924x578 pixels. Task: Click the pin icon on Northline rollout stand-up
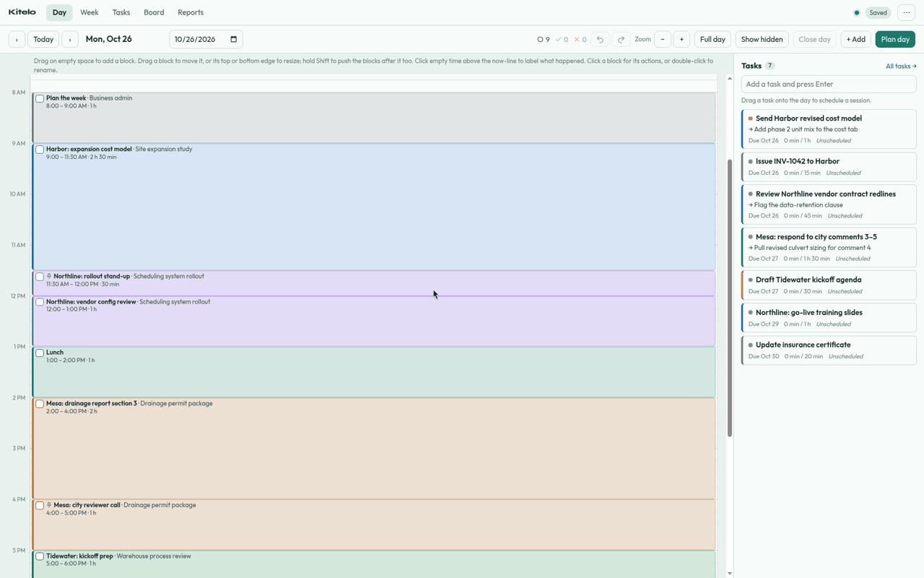pos(49,277)
